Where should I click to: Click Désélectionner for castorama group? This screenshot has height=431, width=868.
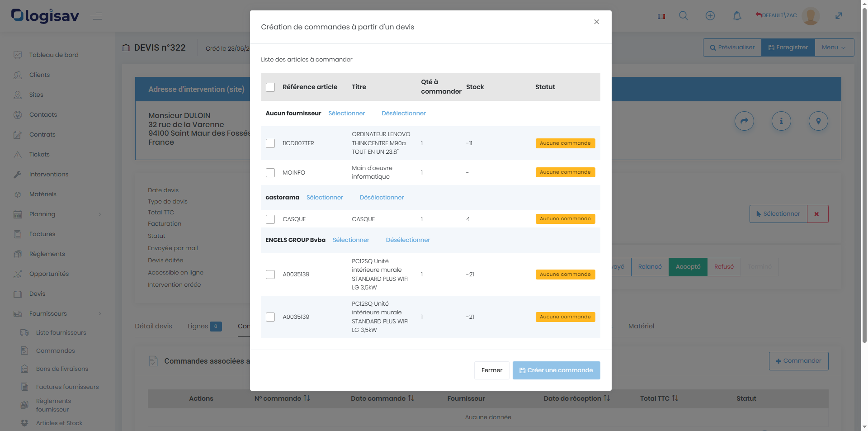click(x=382, y=198)
